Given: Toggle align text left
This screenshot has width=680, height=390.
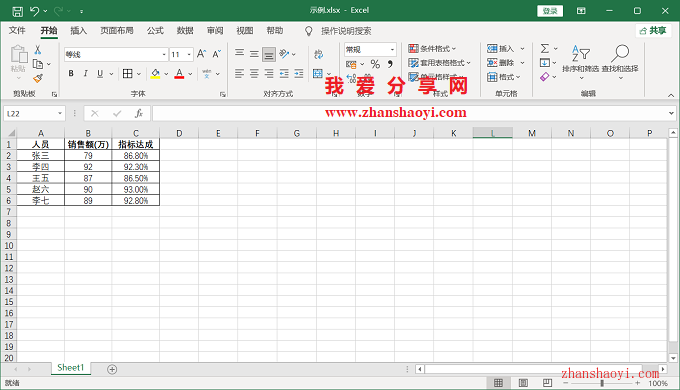Looking at the screenshot, I should pyautogui.click(x=239, y=74).
